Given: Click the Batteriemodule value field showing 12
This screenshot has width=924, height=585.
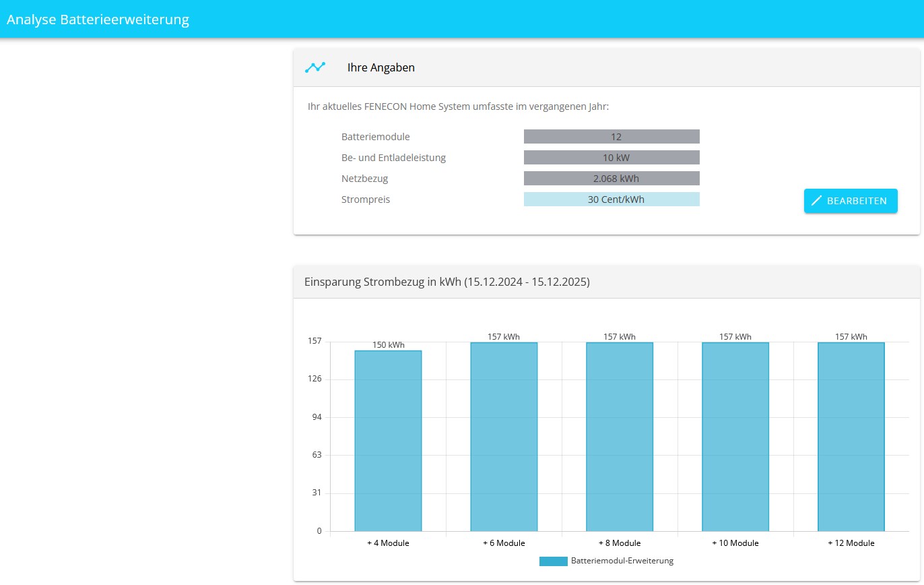Looking at the screenshot, I should [x=612, y=137].
